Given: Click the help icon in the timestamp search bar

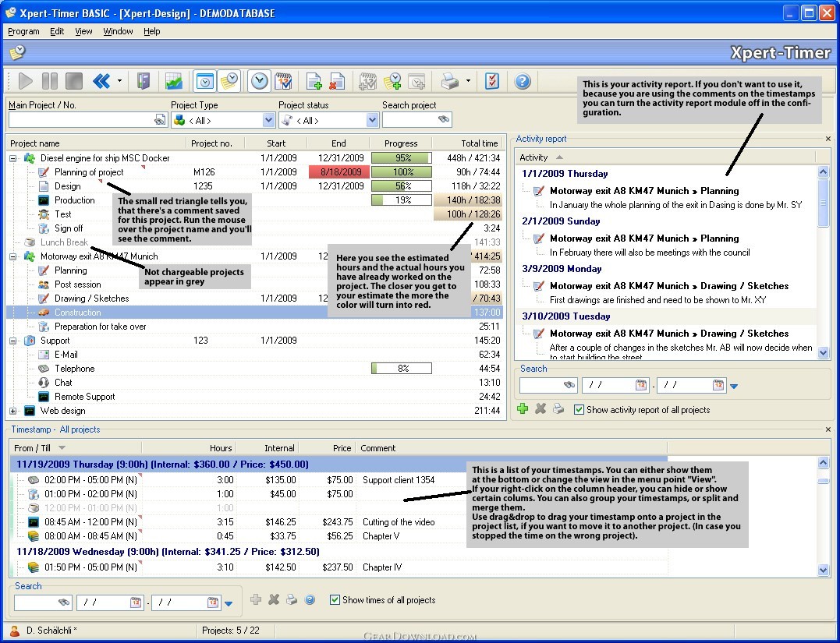Looking at the screenshot, I should [310, 599].
